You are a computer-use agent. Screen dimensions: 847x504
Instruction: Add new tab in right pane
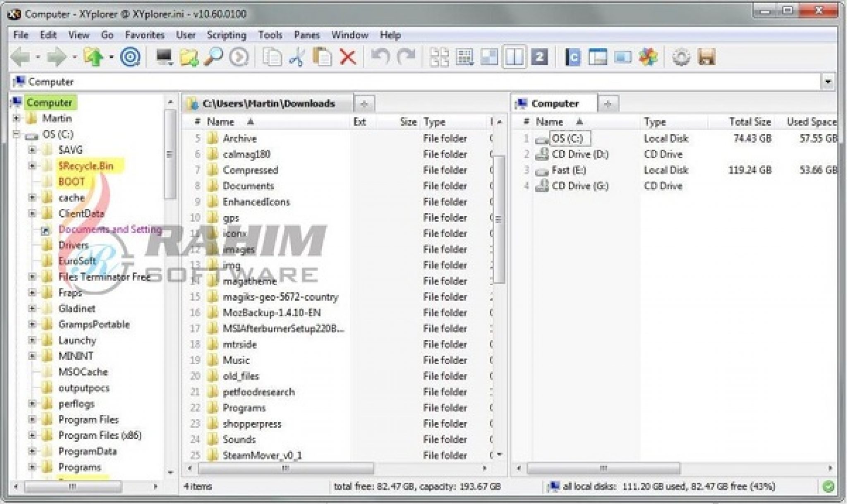(x=608, y=104)
